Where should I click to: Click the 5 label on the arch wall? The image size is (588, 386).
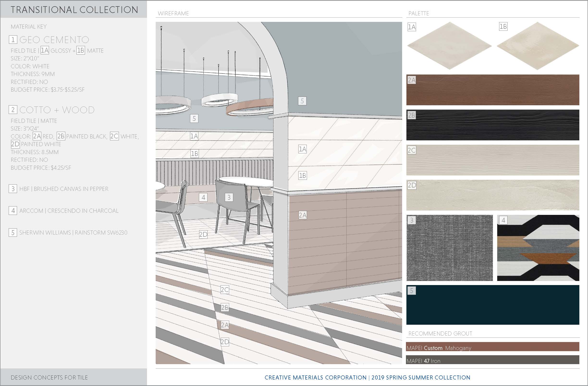pyautogui.click(x=302, y=101)
